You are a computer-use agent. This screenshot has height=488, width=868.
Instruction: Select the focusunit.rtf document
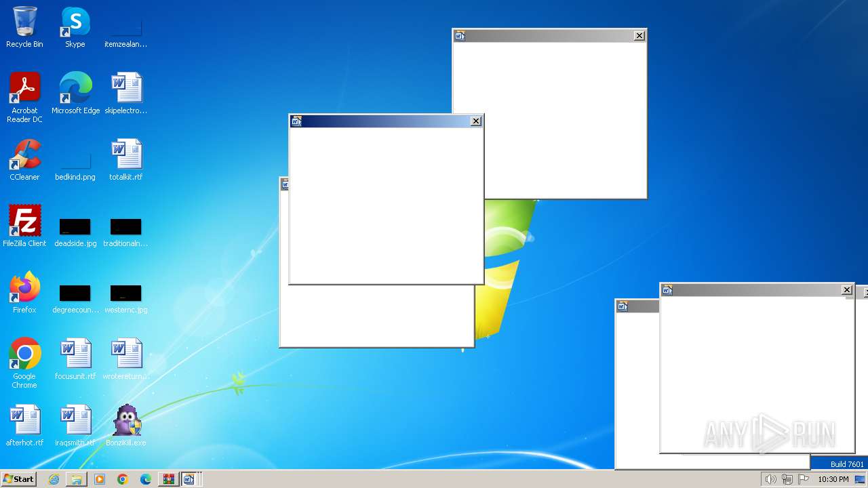[x=75, y=359]
